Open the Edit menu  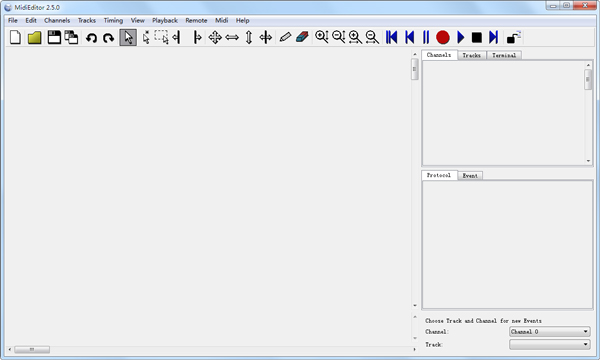(x=31, y=21)
